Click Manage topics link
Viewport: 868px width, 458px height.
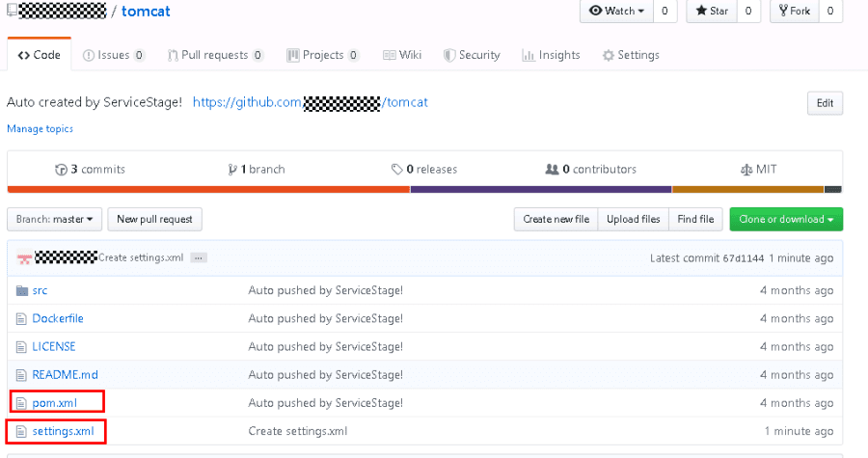pos(40,129)
